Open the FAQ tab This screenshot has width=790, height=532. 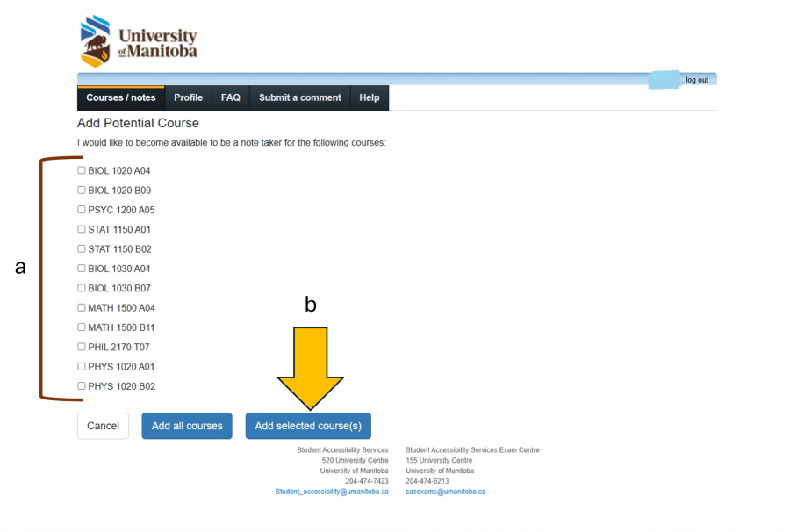(x=230, y=97)
